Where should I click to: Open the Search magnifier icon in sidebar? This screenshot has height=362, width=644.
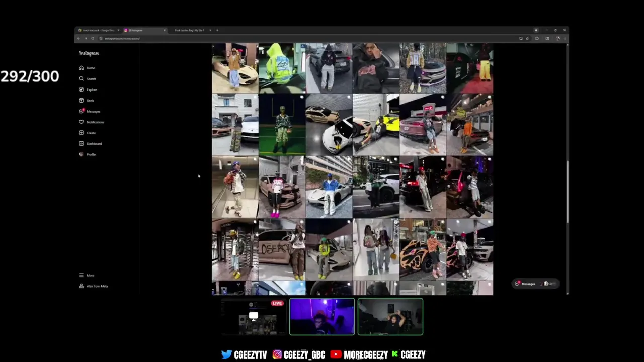point(81,78)
